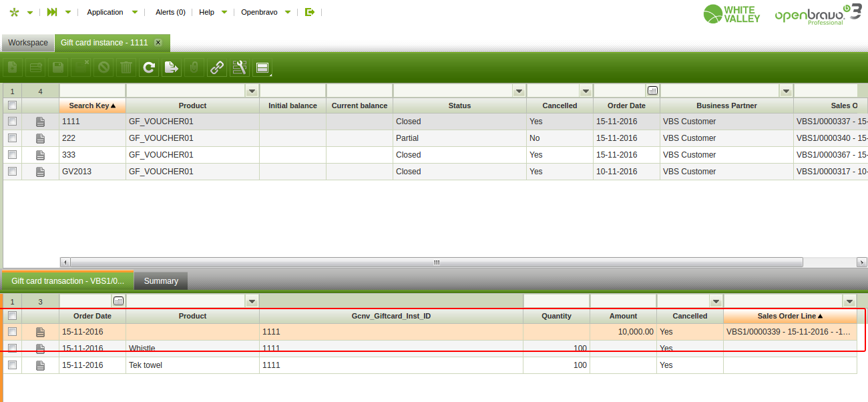Toggle select-all checkbox in gift card grid
This screenshot has height=402, width=868.
click(12, 105)
